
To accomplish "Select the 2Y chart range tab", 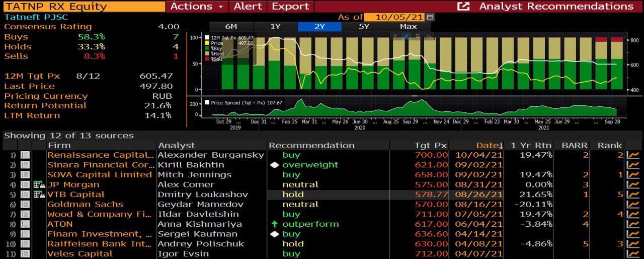I will coord(319,27).
